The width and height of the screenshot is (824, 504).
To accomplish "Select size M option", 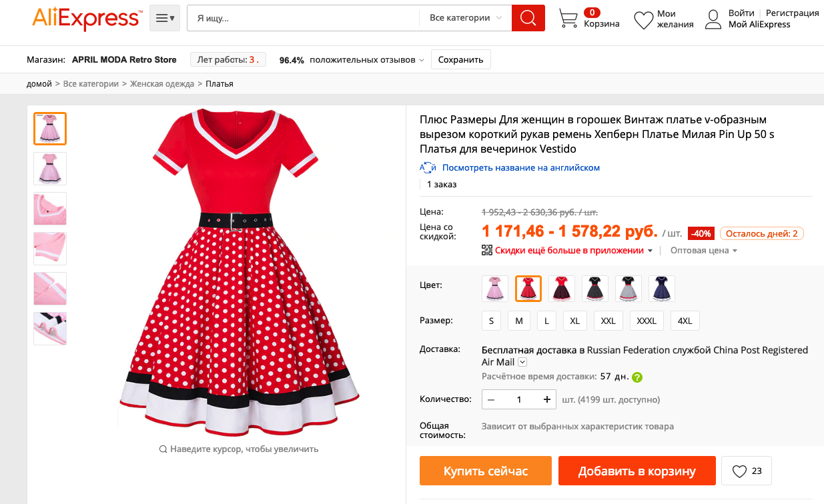I will (518, 321).
